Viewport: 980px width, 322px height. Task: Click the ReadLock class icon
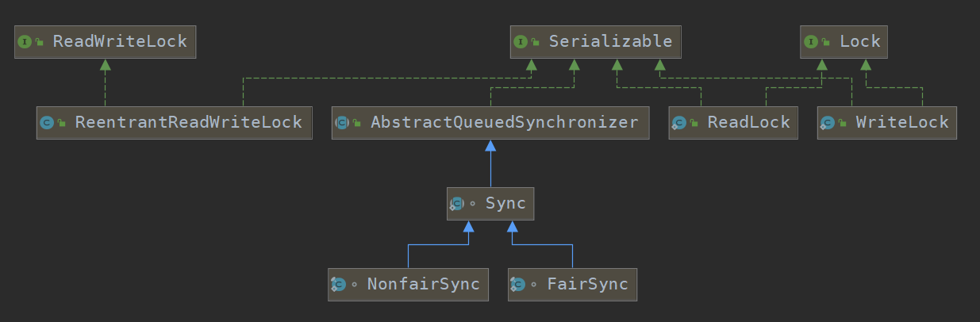(679, 123)
